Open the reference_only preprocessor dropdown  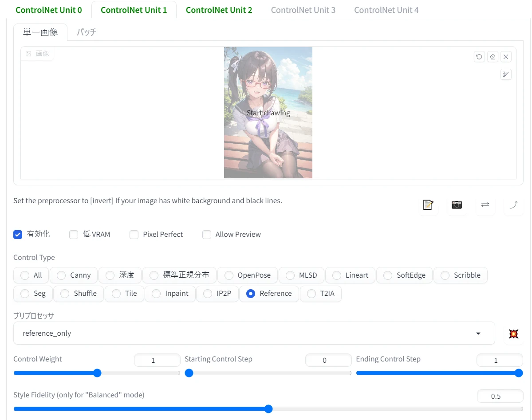click(x=254, y=334)
